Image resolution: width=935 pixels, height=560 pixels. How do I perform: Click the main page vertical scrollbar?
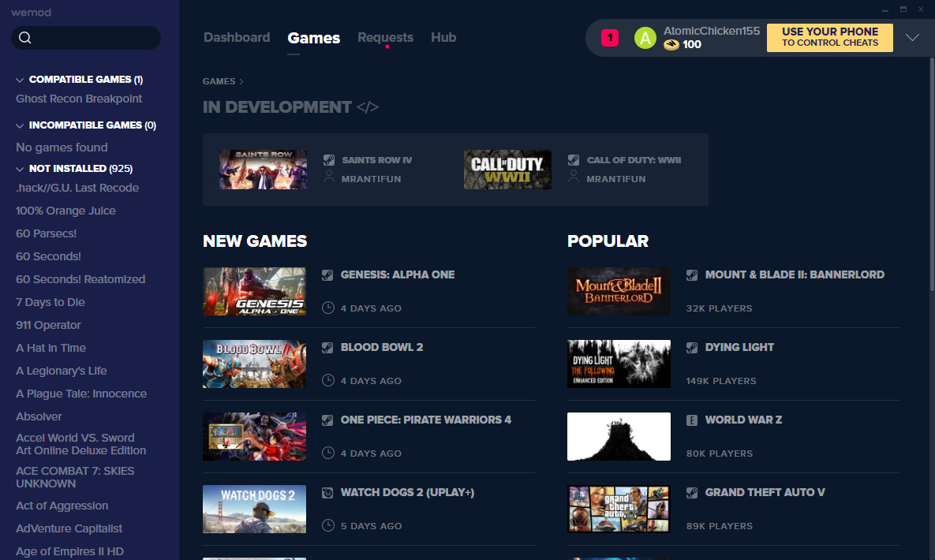931,173
